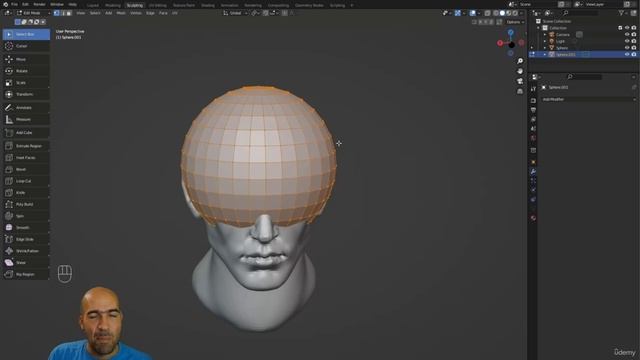Open the Modifiers wrench tab in Properties
640x360 pixels.
(x=533, y=171)
